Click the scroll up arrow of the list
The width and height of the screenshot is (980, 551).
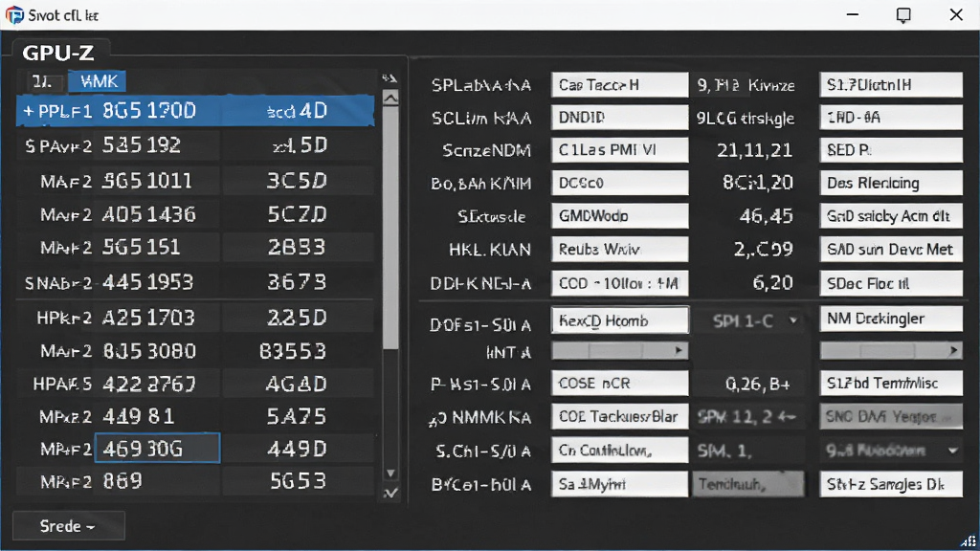click(x=390, y=99)
